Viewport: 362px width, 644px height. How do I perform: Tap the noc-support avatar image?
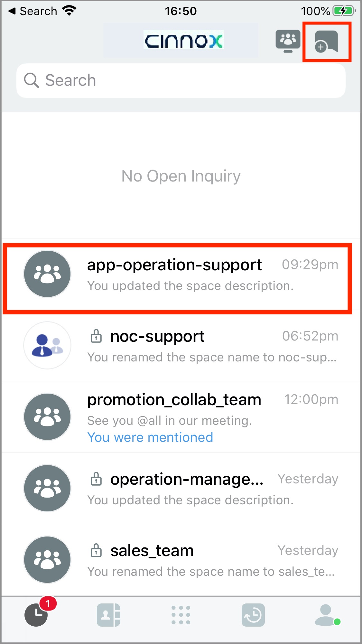[47, 345]
